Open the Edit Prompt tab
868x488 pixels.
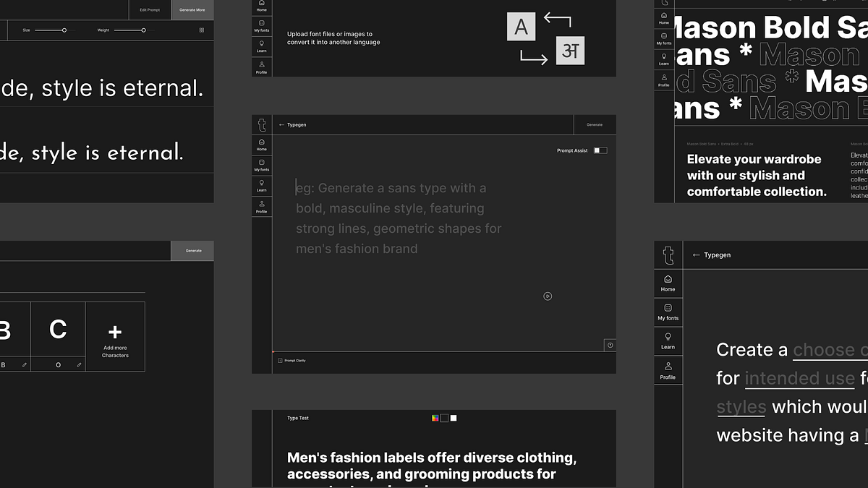pos(150,10)
